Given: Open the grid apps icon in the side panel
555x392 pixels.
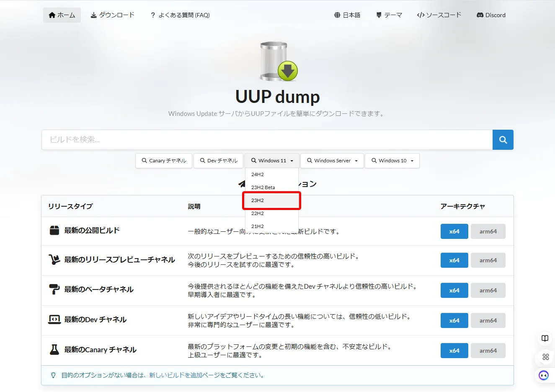Looking at the screenshot, I should tap(545, 357).
